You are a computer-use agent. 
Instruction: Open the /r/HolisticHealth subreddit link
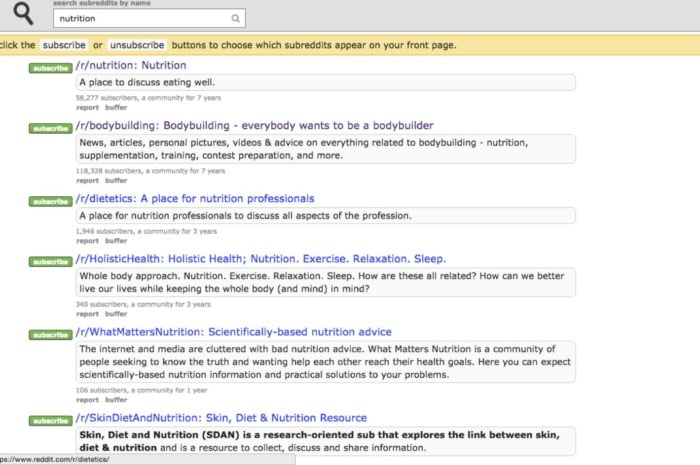click(x=261, y=259)
